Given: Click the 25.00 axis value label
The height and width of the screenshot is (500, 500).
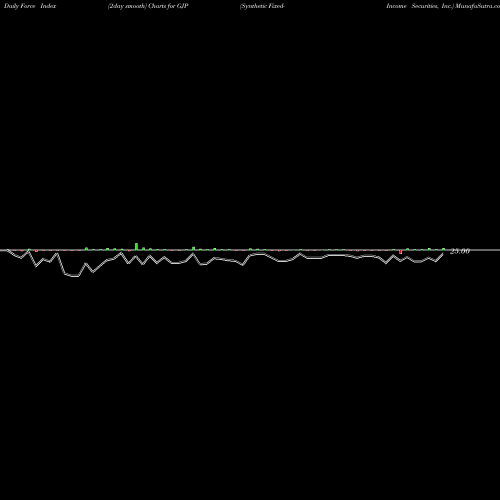Looking at the screenshot, I should coord(460,251).
